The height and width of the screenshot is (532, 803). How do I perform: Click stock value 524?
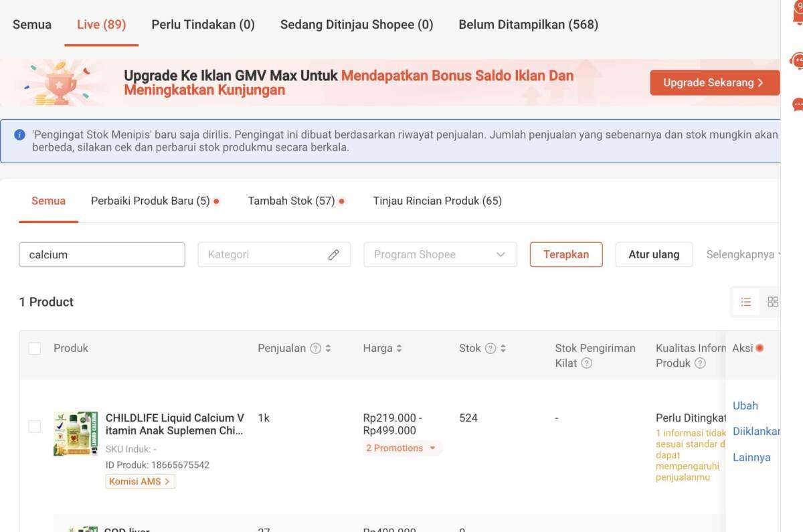pos(468,418)
